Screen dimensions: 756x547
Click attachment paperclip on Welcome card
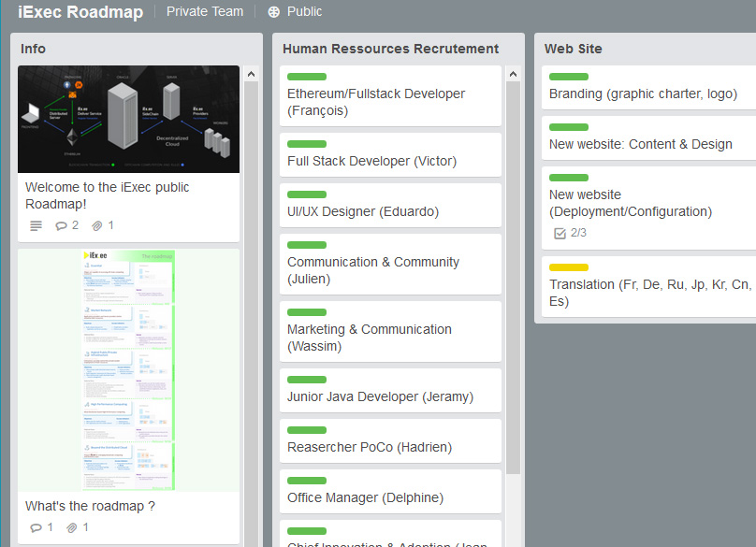tap(97, 225)
